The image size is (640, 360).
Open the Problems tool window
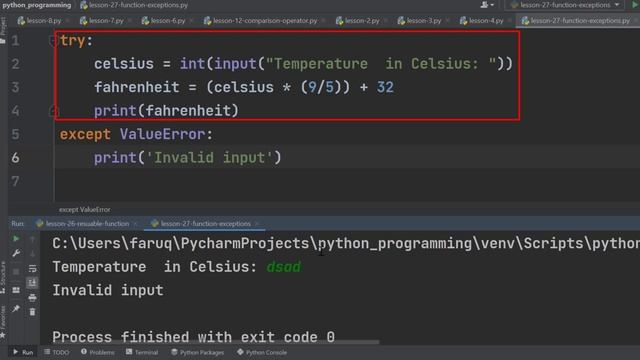98,352
